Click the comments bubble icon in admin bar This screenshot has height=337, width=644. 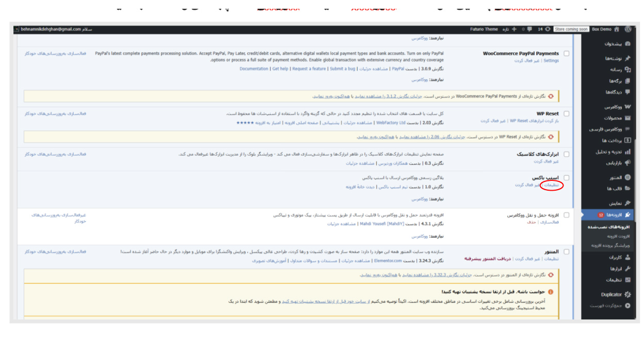tap(529, 29)
